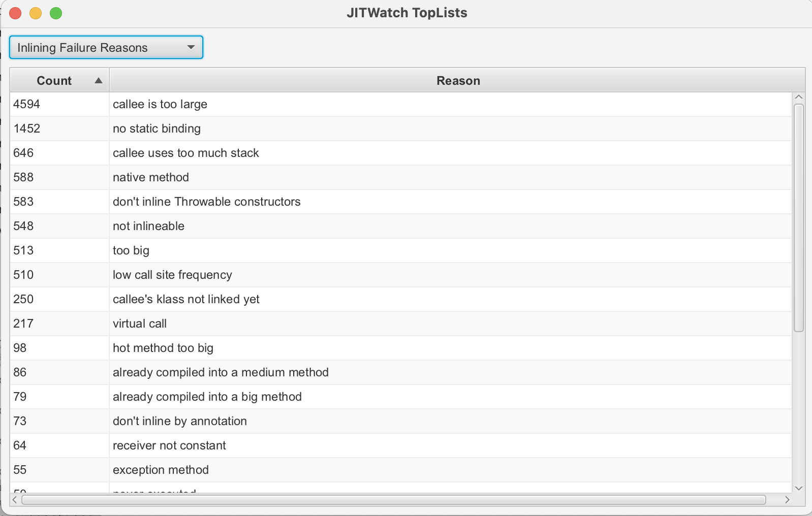Select 'low call site frequency' row

click(401, 275)
